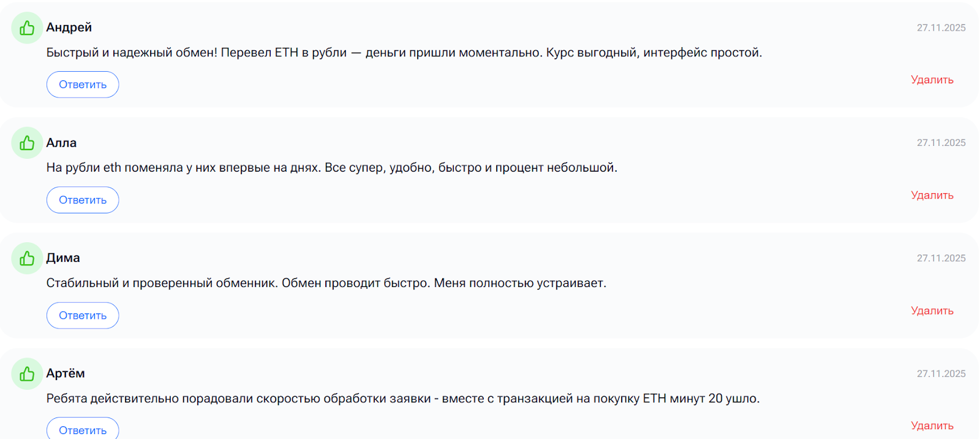Remove Дима's review with Удалить

pyautogui.click(x=932, y=311)
